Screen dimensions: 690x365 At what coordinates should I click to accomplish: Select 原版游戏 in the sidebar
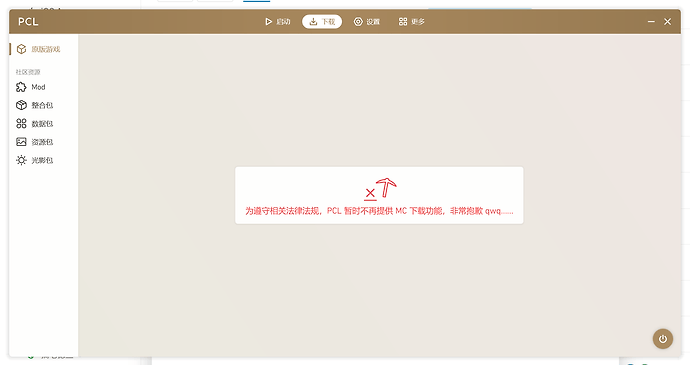pyautogui.click(x=44, y=49)
